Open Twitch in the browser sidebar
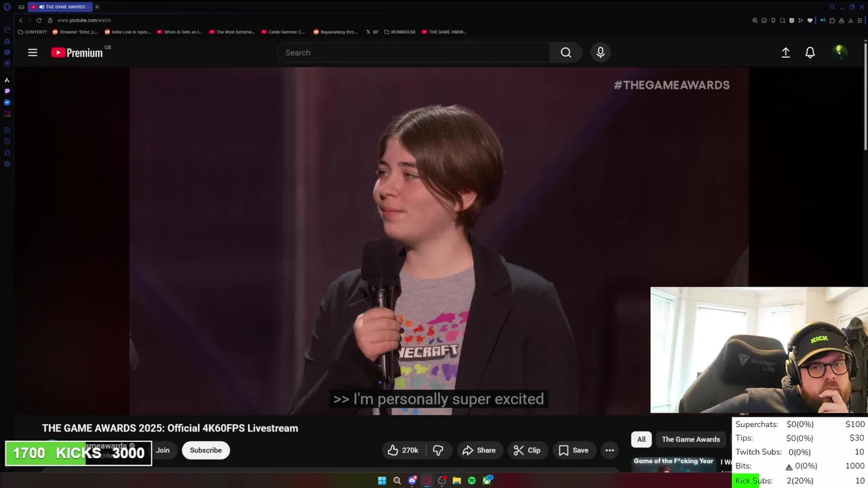868x488 pixels. [7, 91]
